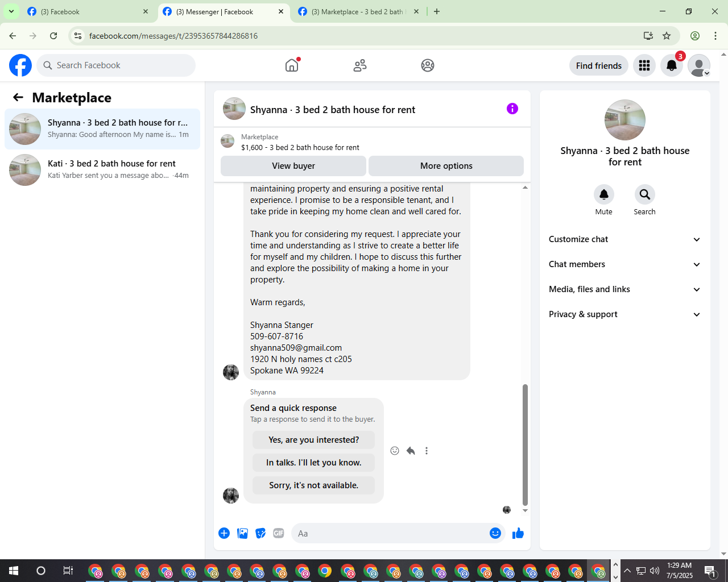Search in conversation with the magnifier icon

pyautogui.click(x=645, y=194)
